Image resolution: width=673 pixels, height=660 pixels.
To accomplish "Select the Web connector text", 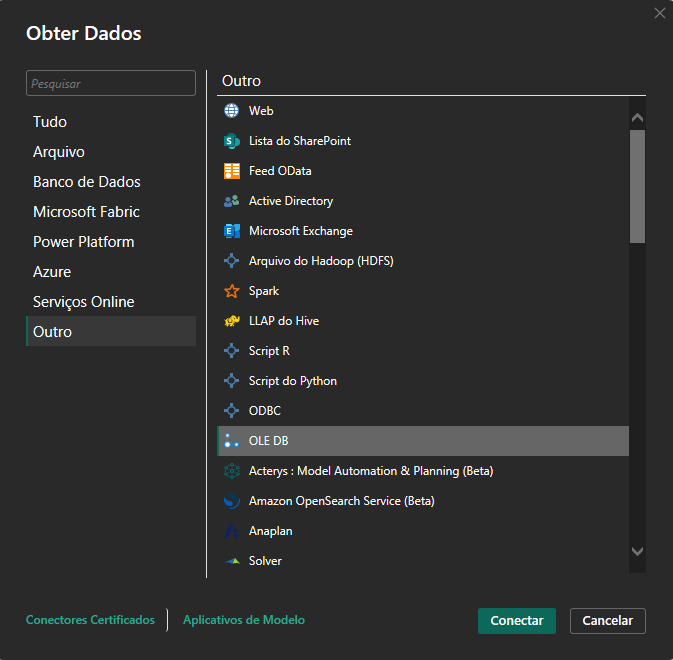I will (261, 111).
